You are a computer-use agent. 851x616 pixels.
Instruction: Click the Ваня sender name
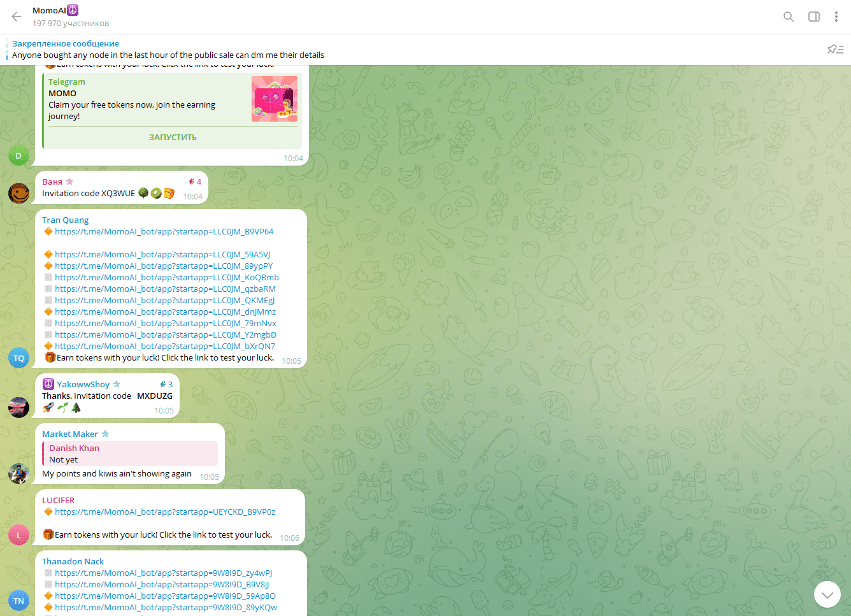point(52,182)
